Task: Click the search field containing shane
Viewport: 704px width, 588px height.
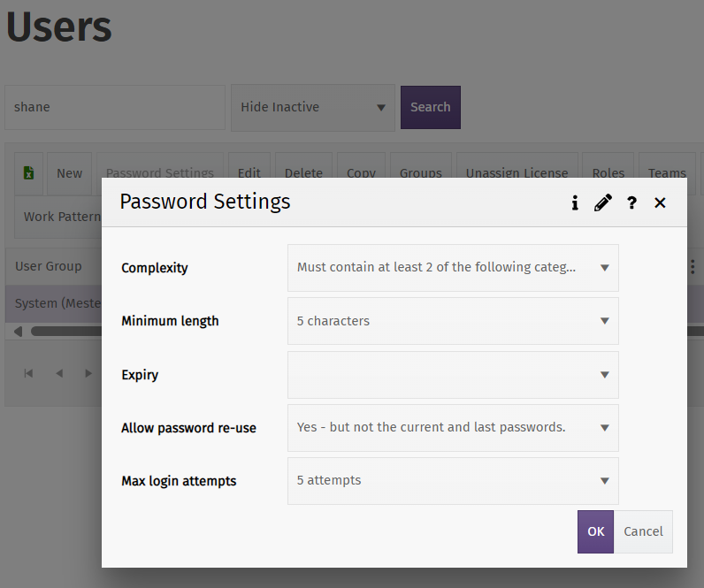Action: click(x=115, y=107)
